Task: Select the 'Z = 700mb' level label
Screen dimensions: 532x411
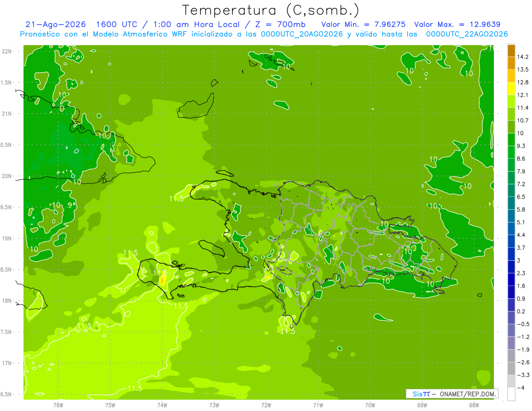Action: 280,24
